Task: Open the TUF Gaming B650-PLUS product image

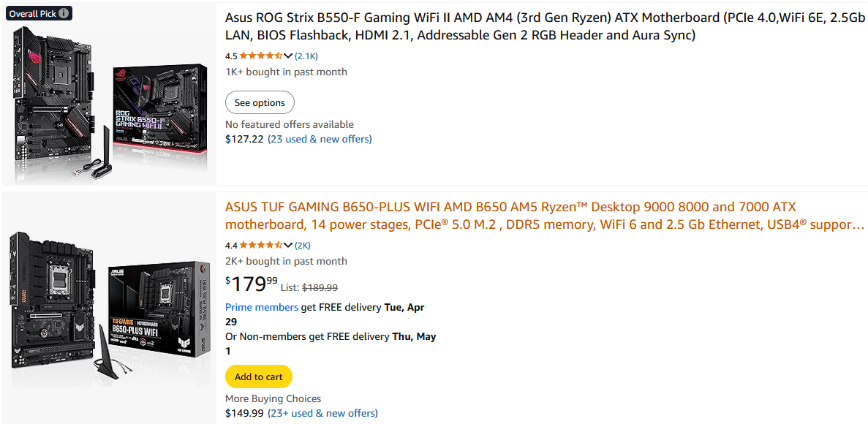Action: (x=110, y=307)
